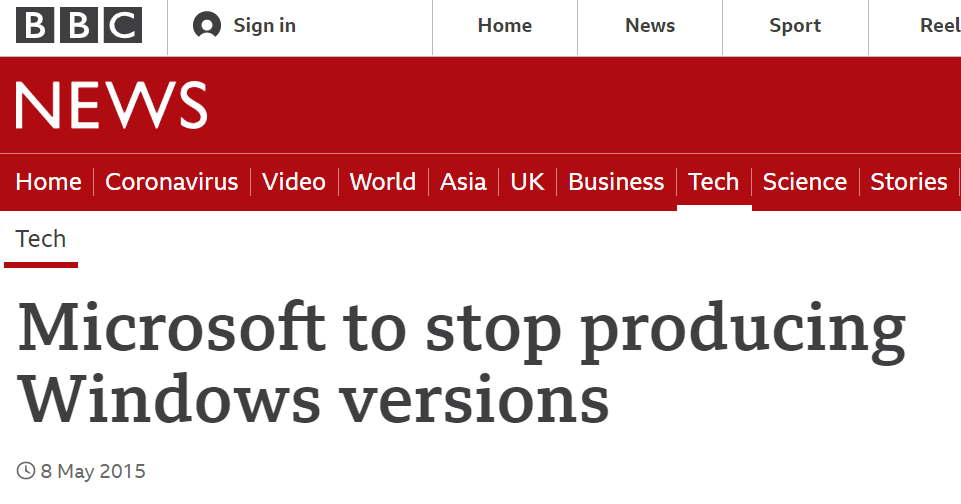
Task: Click the BBC logo blocks
Action: click(79, 25)
